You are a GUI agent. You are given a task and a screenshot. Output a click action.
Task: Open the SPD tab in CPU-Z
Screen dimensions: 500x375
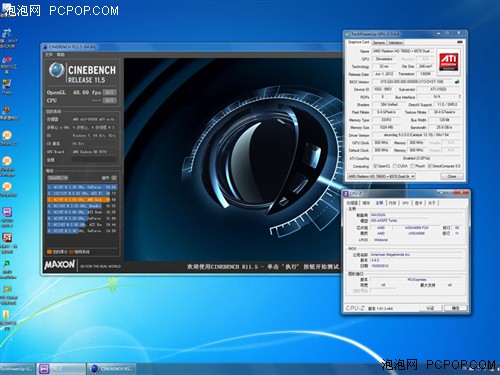[x=405, y=203]
